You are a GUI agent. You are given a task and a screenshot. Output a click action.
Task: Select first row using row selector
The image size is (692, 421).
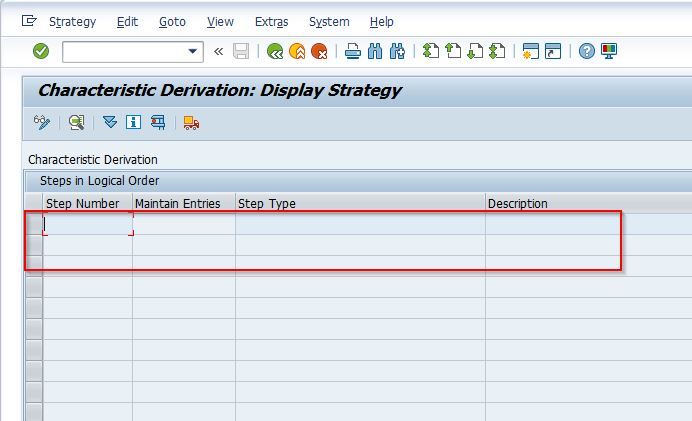pos(34,224)
